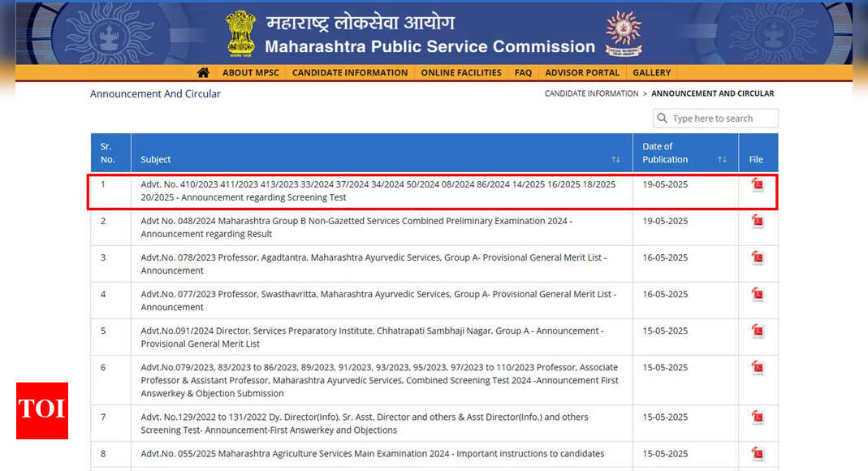Open the ONLINE FACILITIES menu
Screen dimensions: 868x471
(x=461, y=72)
